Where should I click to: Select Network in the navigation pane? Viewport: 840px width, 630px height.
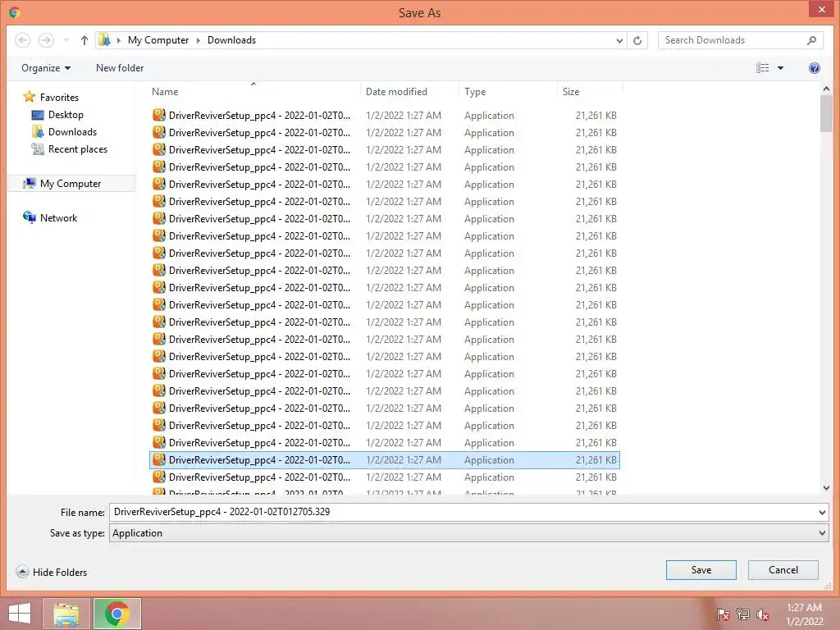coord(59,218)
